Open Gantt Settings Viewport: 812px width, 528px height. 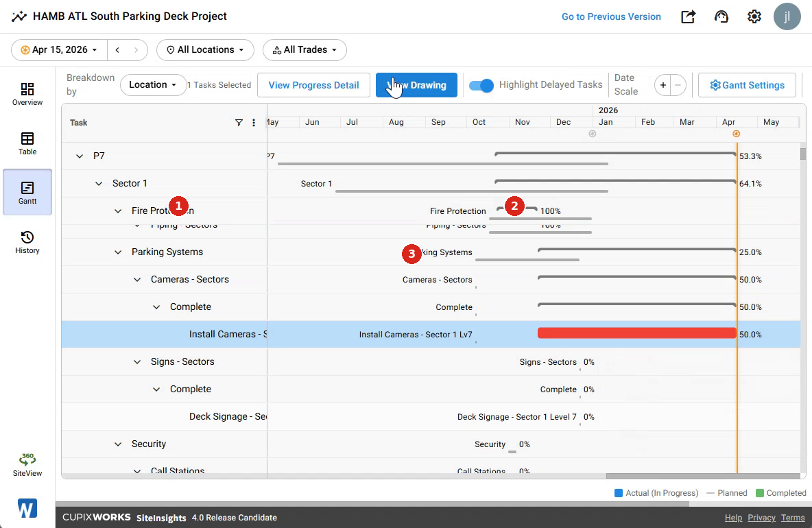pyautogui.click(x=747, y=86)
